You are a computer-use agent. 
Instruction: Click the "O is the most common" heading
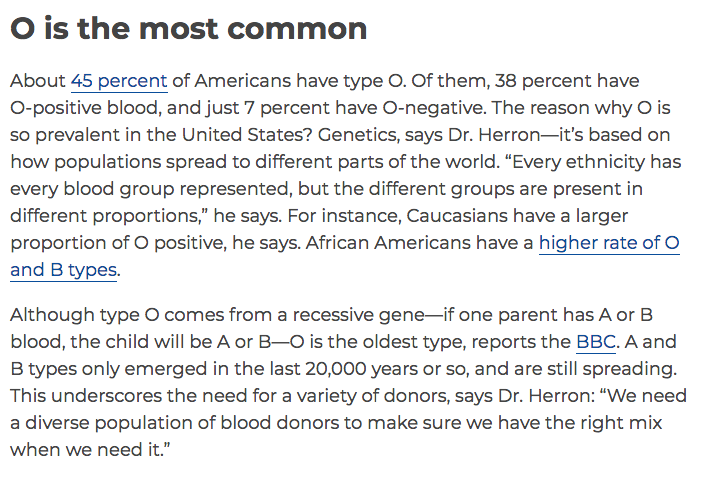[x=188, y=28]
